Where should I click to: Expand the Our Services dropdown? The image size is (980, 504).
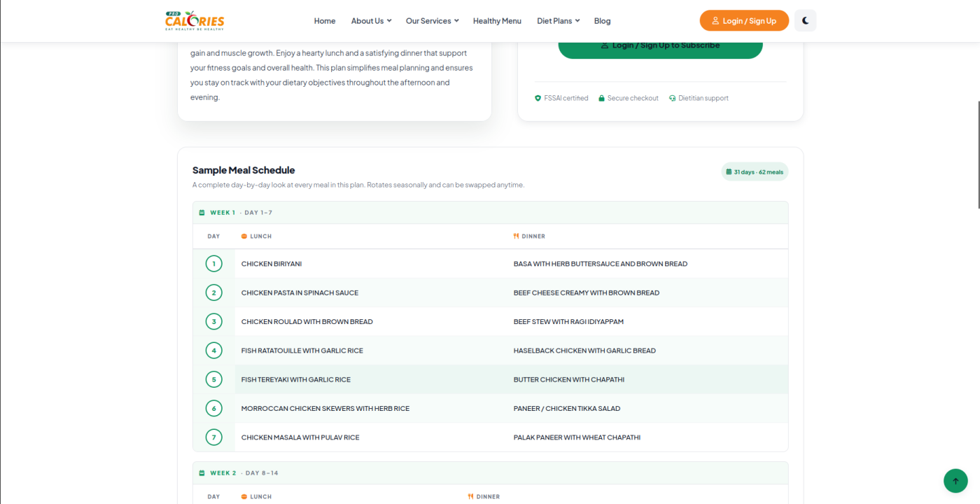point(432,21)
